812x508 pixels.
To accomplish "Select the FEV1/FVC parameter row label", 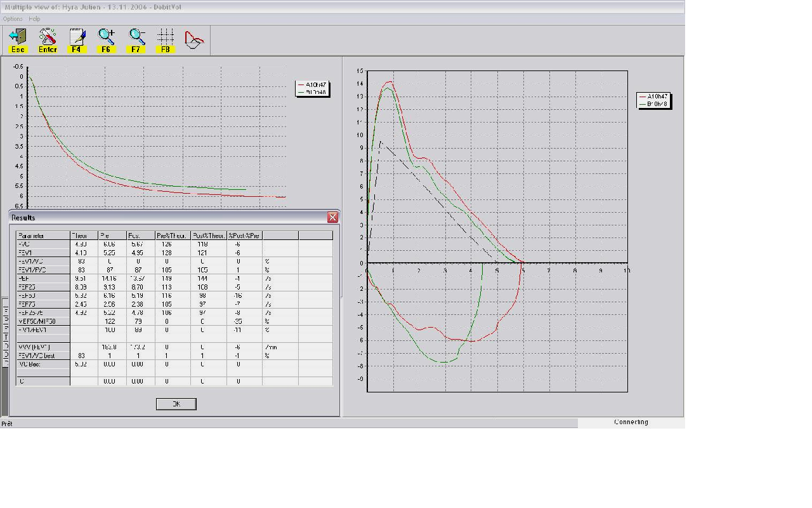I will (x=43, y=270).
